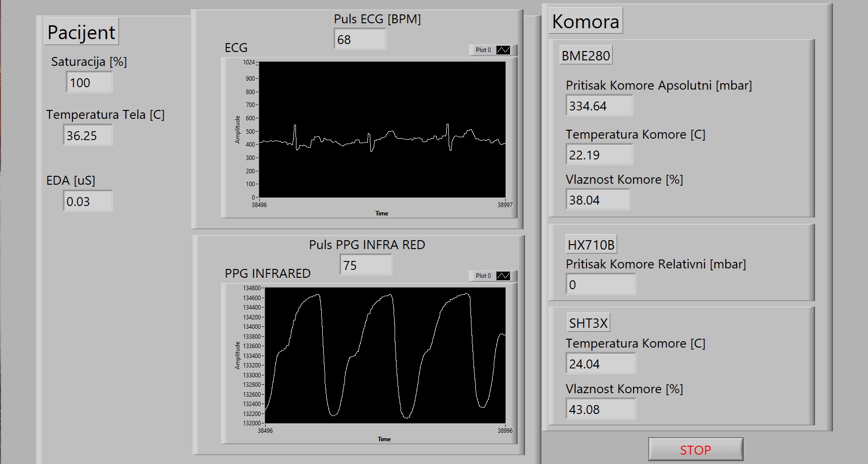Click the EDA [uS] value field
Viewport: 868px width, 464px height.
point(88,202)
